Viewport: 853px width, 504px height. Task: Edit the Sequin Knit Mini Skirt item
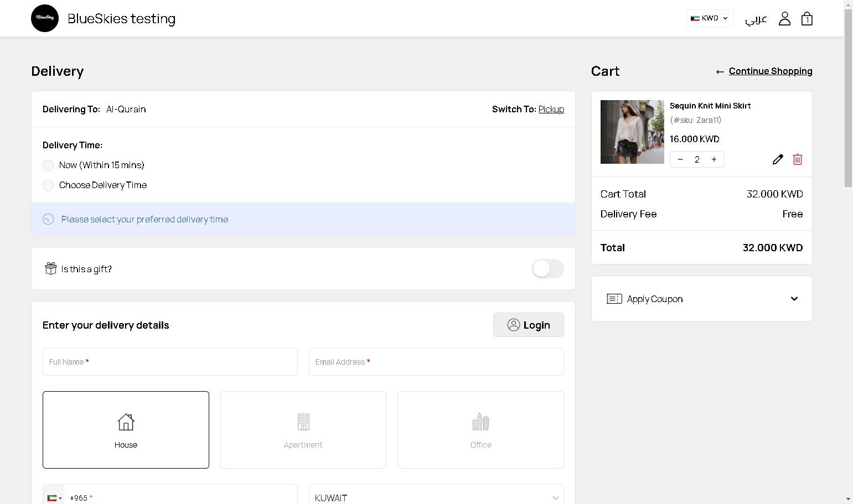tap(778, 159)
